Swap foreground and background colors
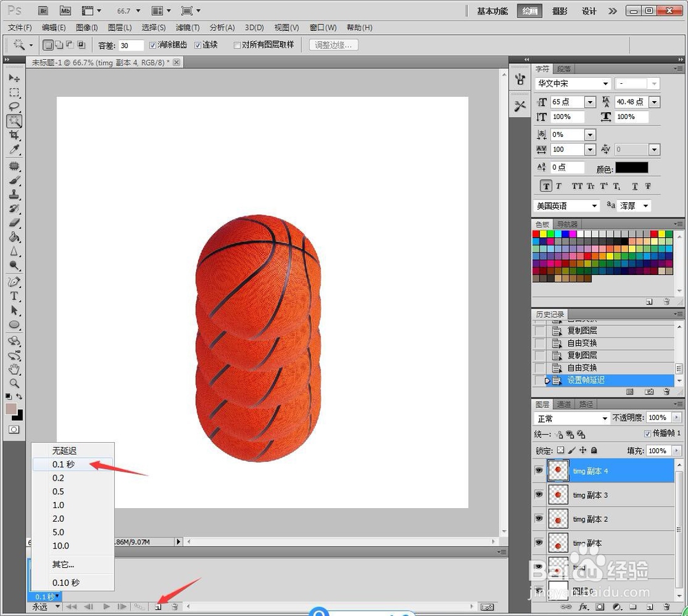Image resolution: width=688 pixels, height=616 pixels. tap(19, 396)
